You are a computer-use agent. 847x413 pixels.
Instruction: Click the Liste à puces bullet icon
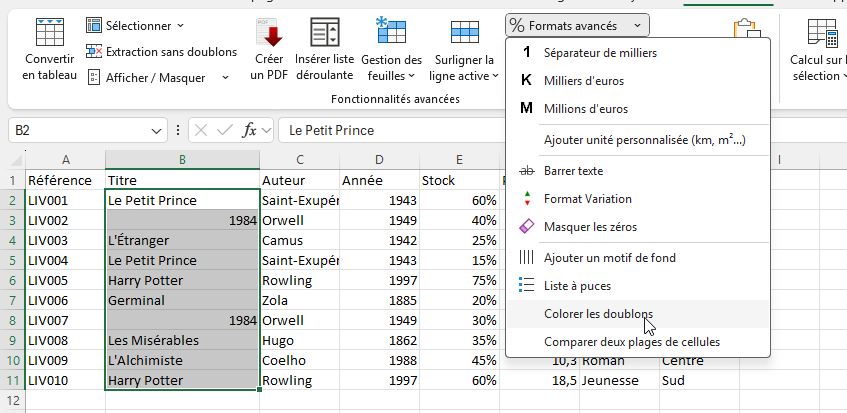526,285
